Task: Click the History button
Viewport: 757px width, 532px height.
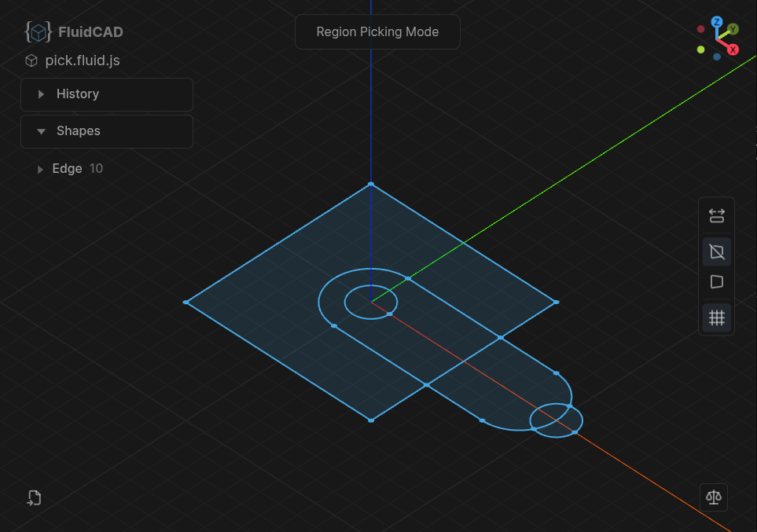Action: [x=106, y=94]
